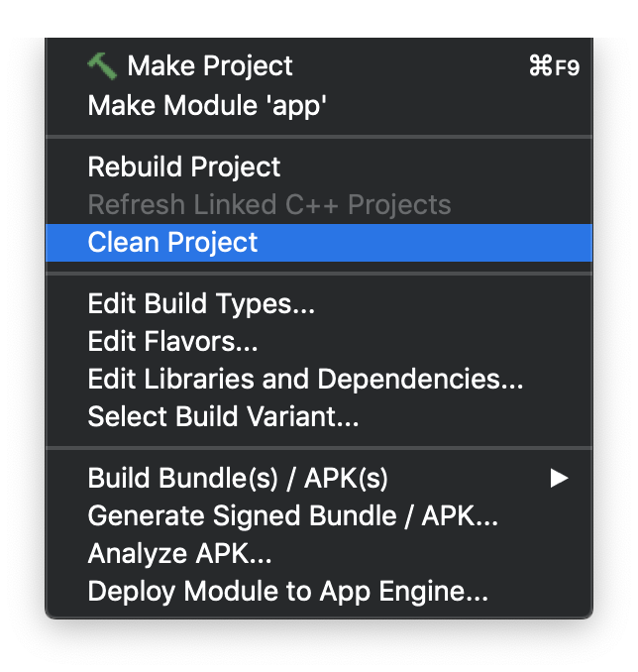The height and width of the screenshot is (672, 638).
Task: Open Select Build Variant… option
Action: coord(319,417)
